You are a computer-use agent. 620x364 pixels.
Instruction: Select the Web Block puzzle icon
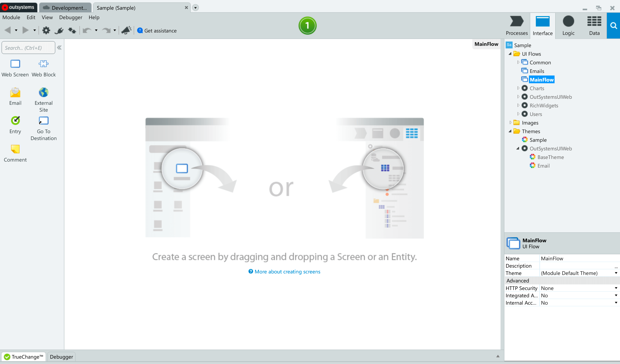(x=43, y=64)
